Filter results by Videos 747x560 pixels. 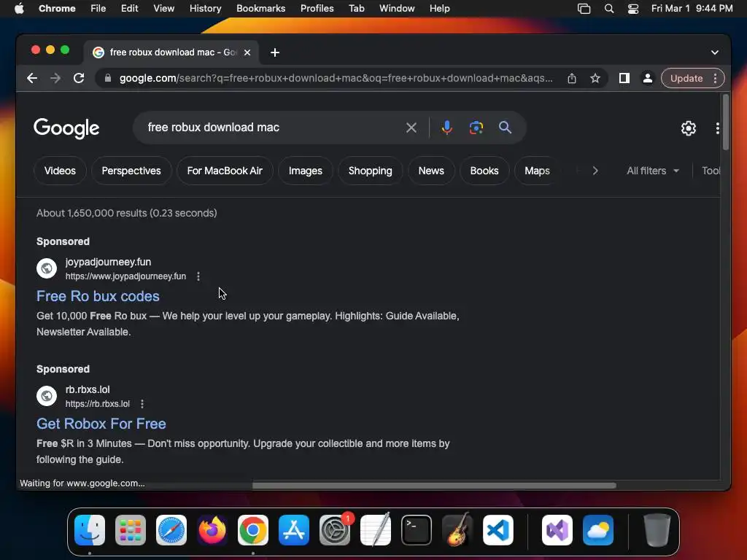click(60, 171)
